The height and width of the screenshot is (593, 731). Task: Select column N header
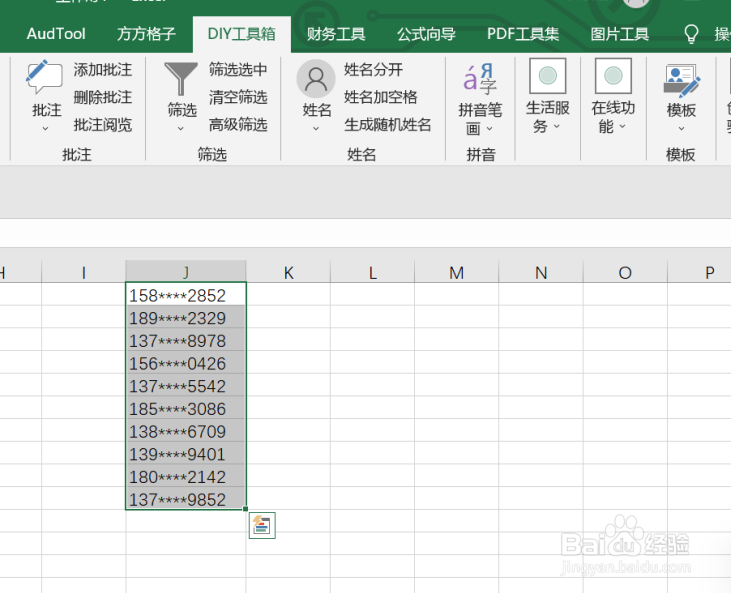coord(541,272)
